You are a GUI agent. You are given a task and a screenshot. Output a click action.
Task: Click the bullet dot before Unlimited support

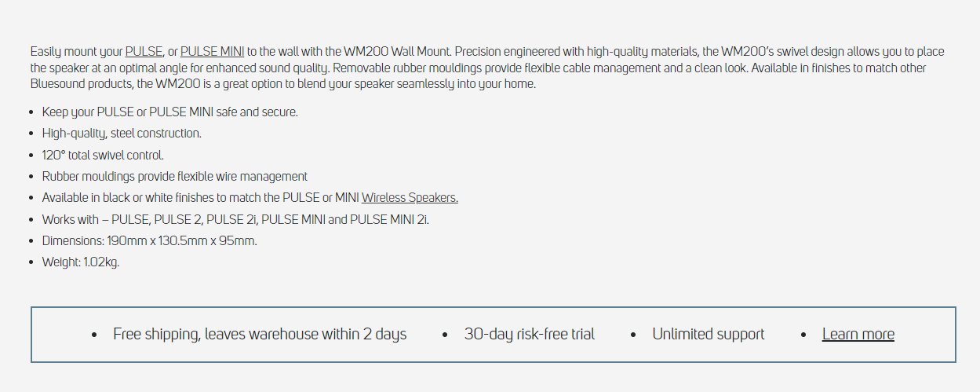pyautogui.click(x=633, y=335)
